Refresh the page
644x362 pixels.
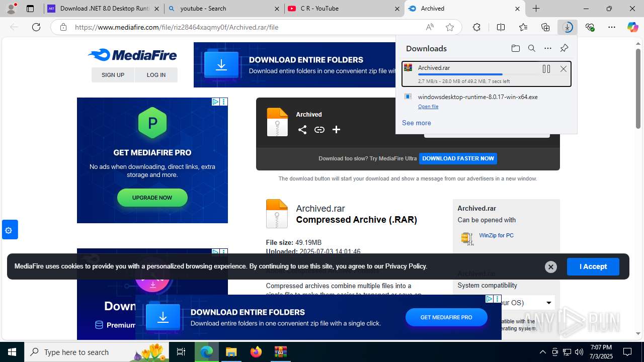click(x=36, y=27)
